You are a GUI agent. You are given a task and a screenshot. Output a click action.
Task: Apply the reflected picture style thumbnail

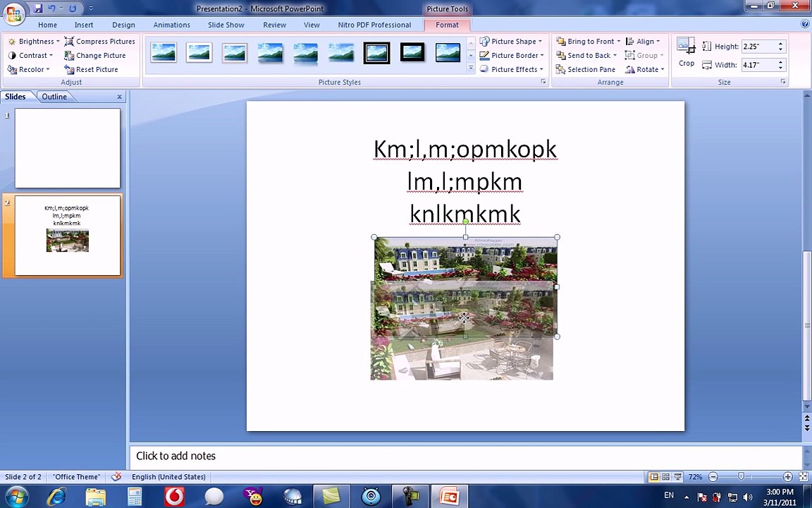[x=305, y=53]
